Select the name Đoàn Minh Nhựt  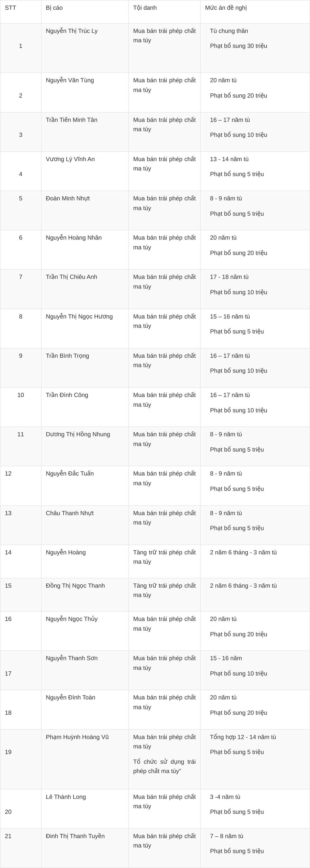tap(68, 199)
